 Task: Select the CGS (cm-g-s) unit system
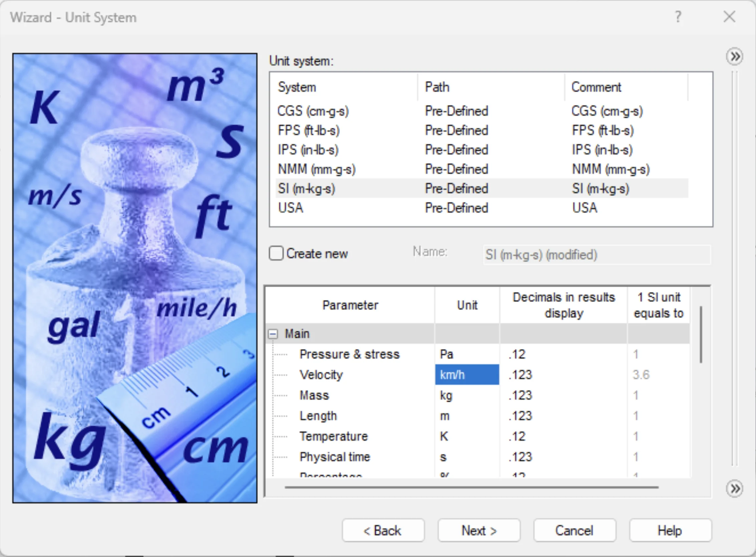tap(313, 111)
